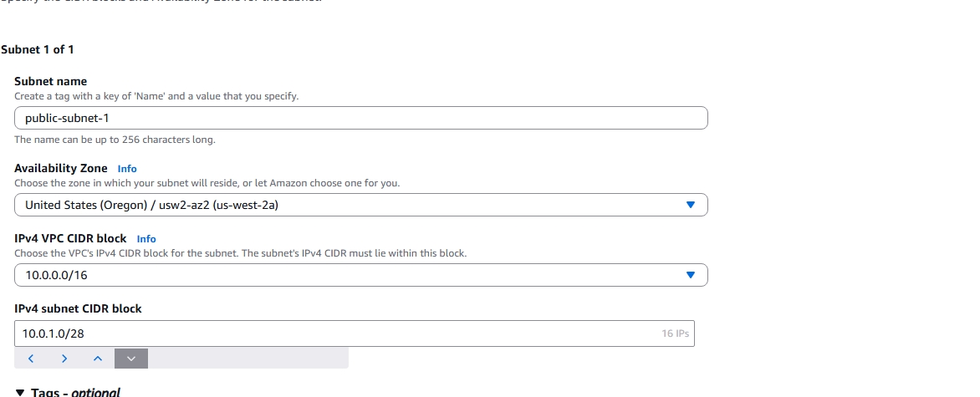The image size is (980, 397).
Task: Click the Subnet name label
Action: pyautogui.click(x=51, y=81)
